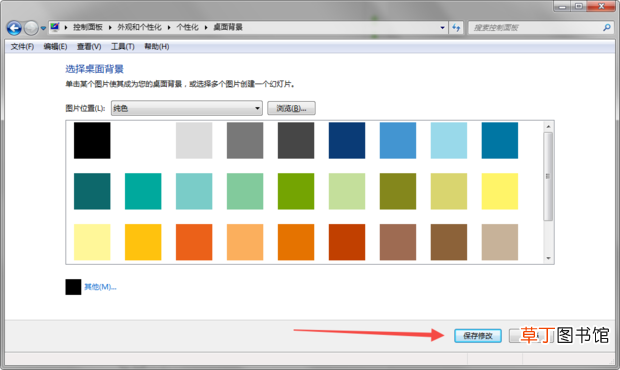Select the navy blue swatch

pyautogui.click(x=347, y=140)
